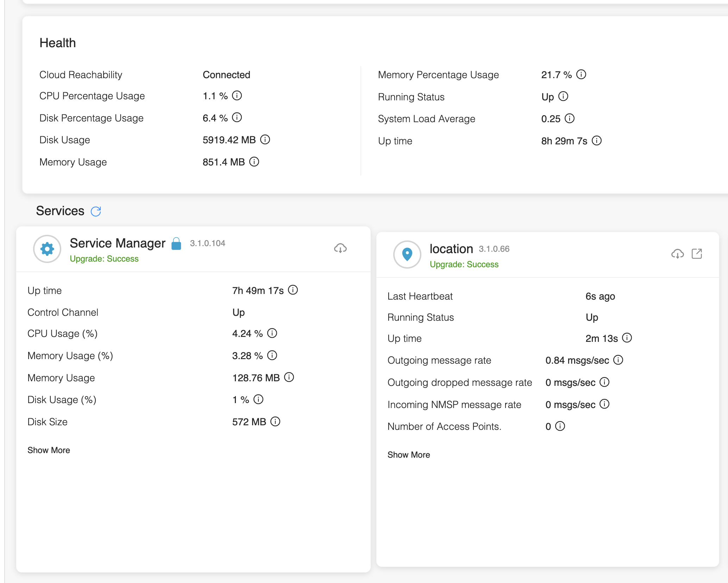
Task: Click info icon for Outgoing message rate
Action: pyautogui.click(x=618, y=360)
